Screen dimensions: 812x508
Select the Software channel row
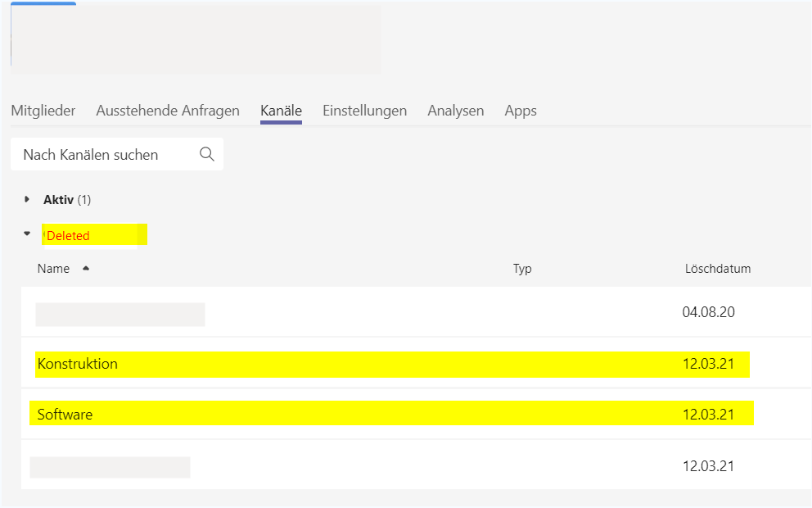coord(417,414)
